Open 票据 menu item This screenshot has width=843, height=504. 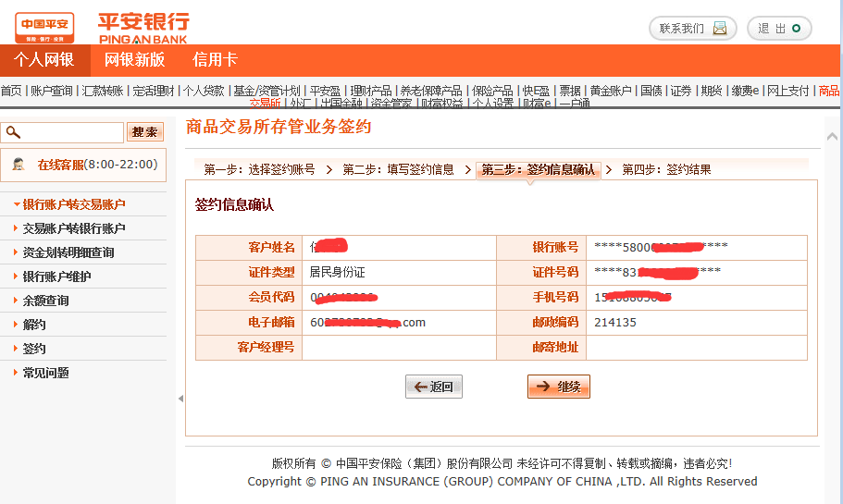pos(570,91)
